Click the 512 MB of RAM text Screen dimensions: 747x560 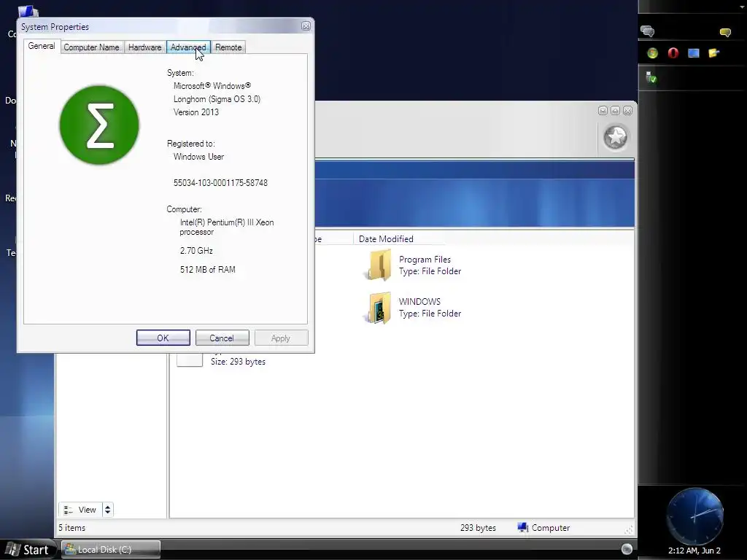click(208, 270)
